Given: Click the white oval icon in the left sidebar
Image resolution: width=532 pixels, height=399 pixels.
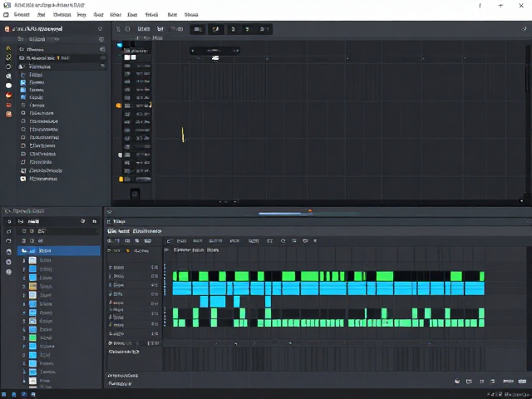Looking at the screenshot, I should 8,86.
